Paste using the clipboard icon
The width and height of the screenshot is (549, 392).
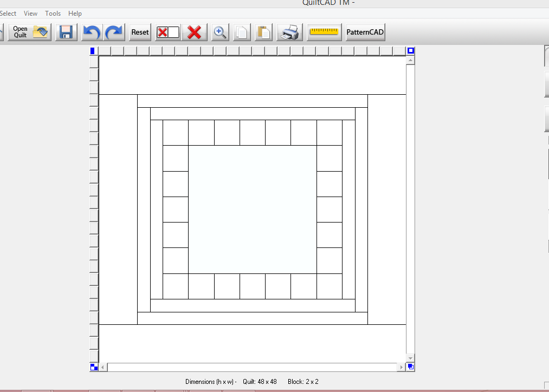click(263, 32)
